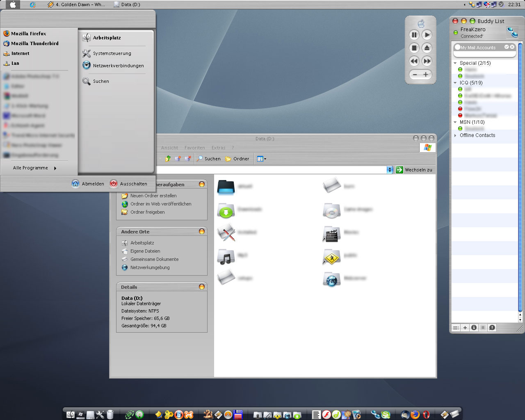Open the Extras menu in Explorer
Viewport: 525px width, 420px height.
[218, 148]
